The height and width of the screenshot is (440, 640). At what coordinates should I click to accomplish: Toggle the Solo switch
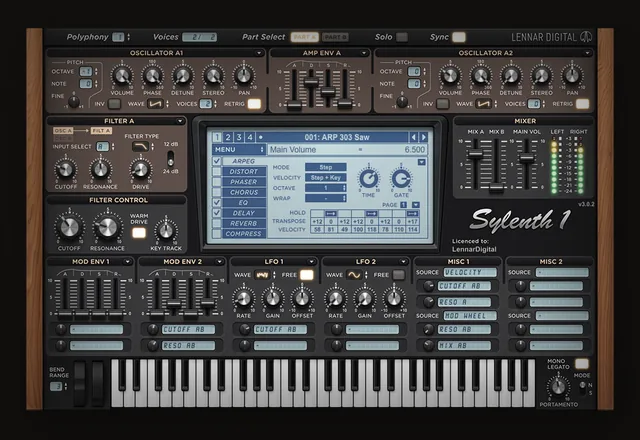pos(402,37)
